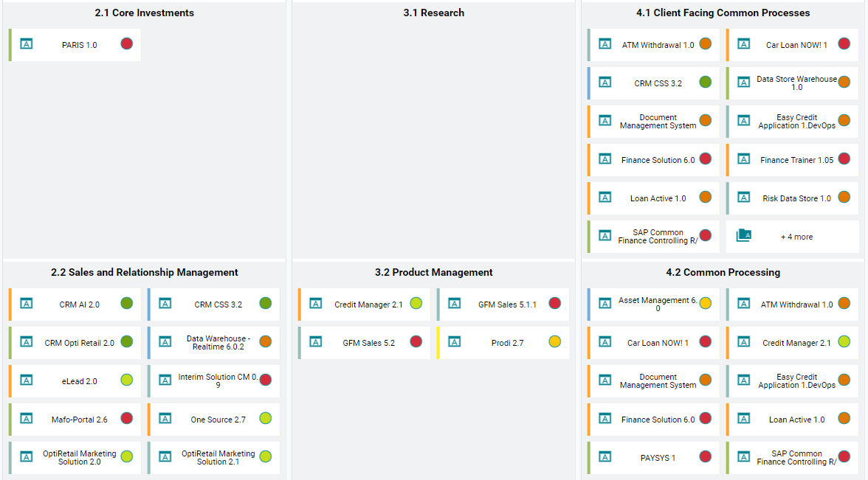
Task: Click the green status dot on CRM AI 2.0
Action: tap(127, 303)
